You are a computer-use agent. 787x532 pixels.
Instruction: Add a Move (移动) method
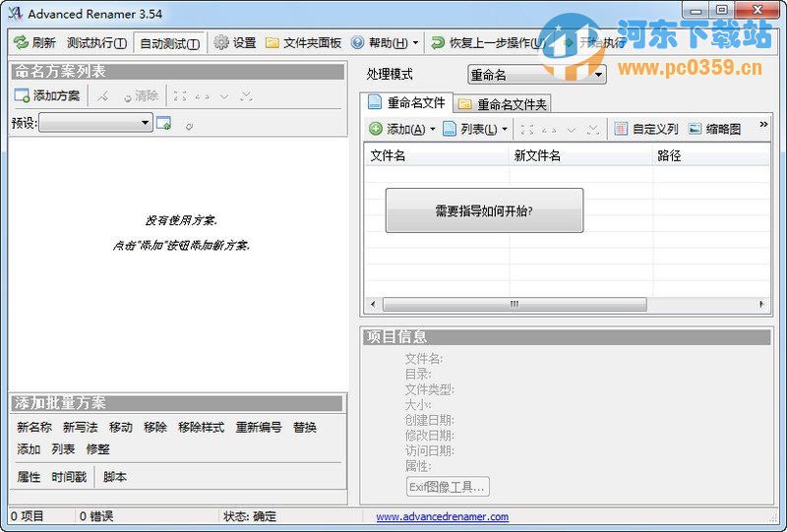(x=121, y=428)
